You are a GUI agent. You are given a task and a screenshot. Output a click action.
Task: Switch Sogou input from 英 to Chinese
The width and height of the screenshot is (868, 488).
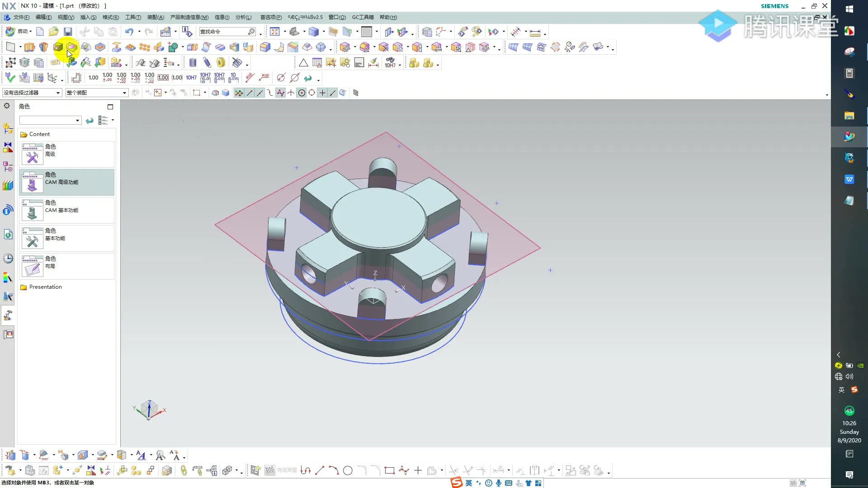coord(841,389)
